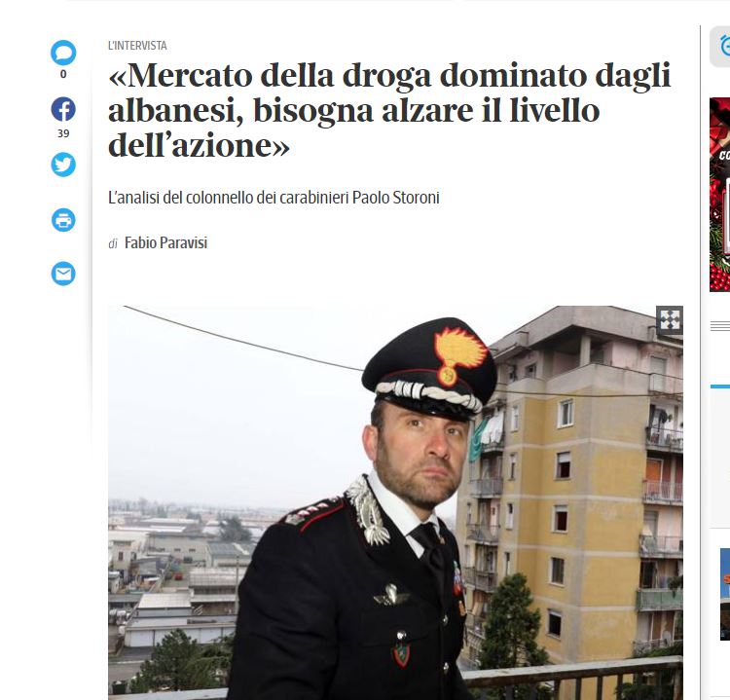Send the article by email envelope icon

pyautogui.click(x=63, y=274)
